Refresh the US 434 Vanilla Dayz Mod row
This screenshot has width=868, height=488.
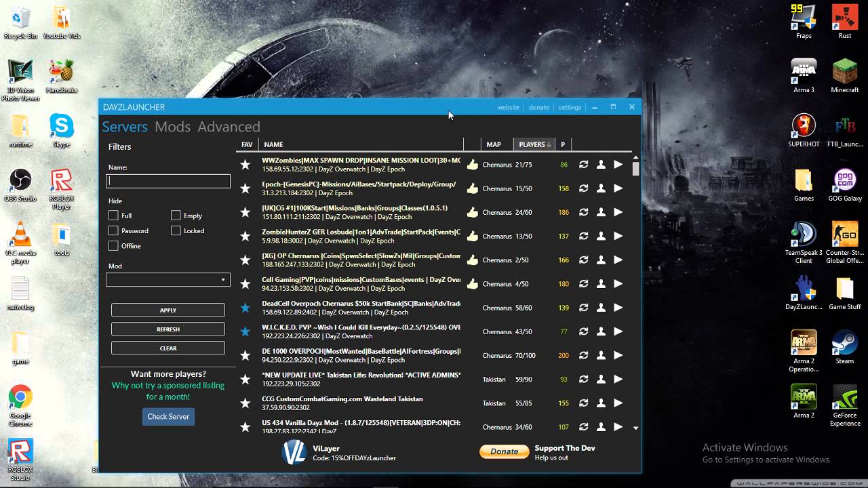click(x=583, y=427)
